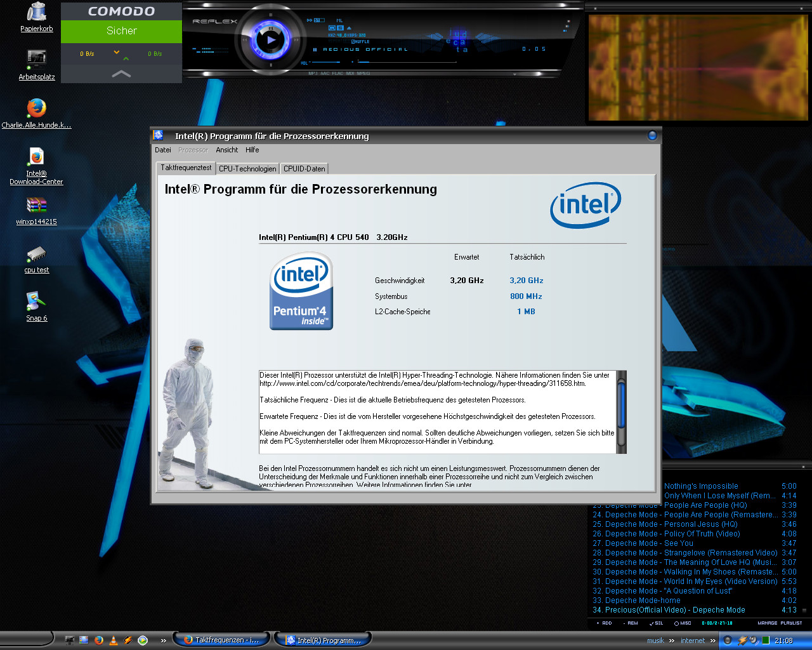Viewport: 812px width, 650px height.
Task: Click the COMODO logo header
Action: (x=121, y=11)
